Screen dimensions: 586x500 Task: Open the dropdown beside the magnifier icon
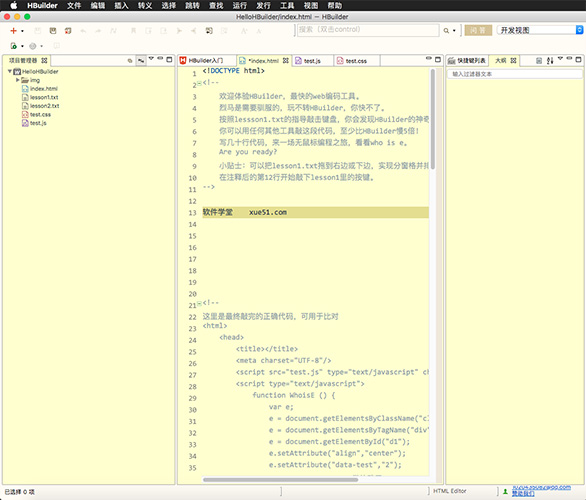point(454,31)
